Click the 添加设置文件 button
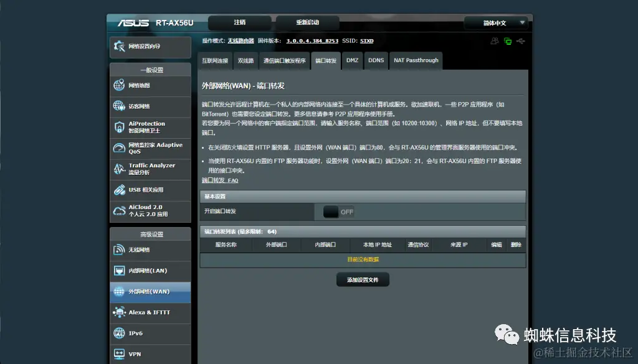The height and width of the screenshot is (364, 638). (363, 279)
